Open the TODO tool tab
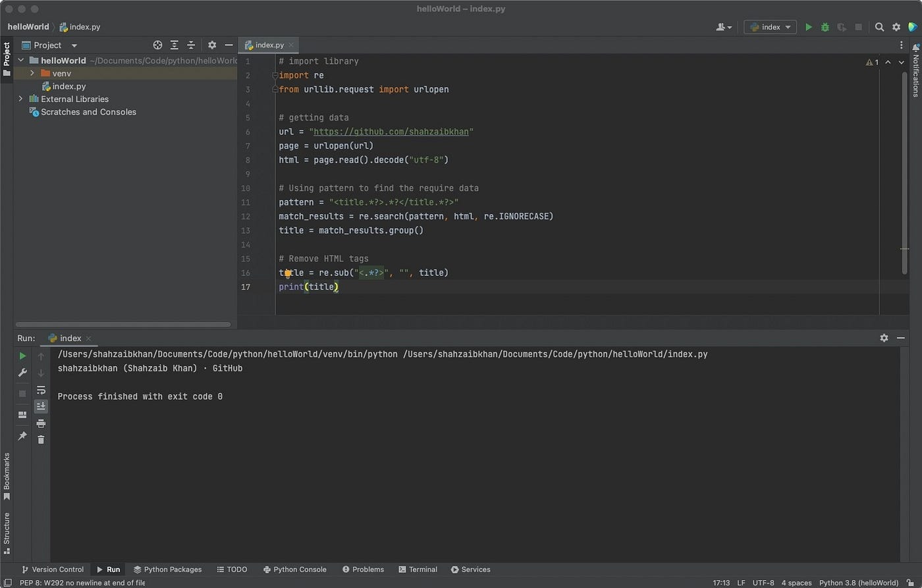 (x=232, y=570)
